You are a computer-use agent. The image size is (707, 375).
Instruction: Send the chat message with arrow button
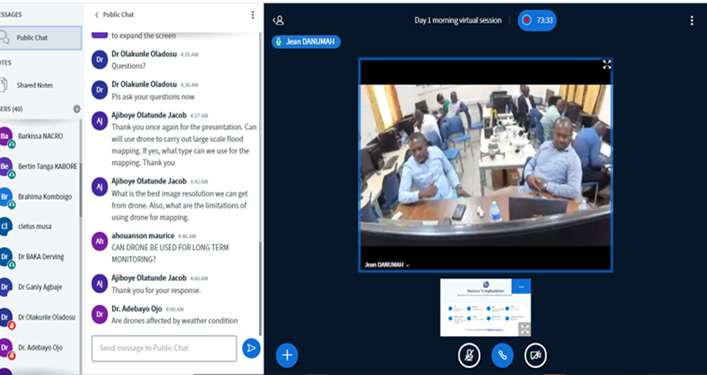[251, 348]
